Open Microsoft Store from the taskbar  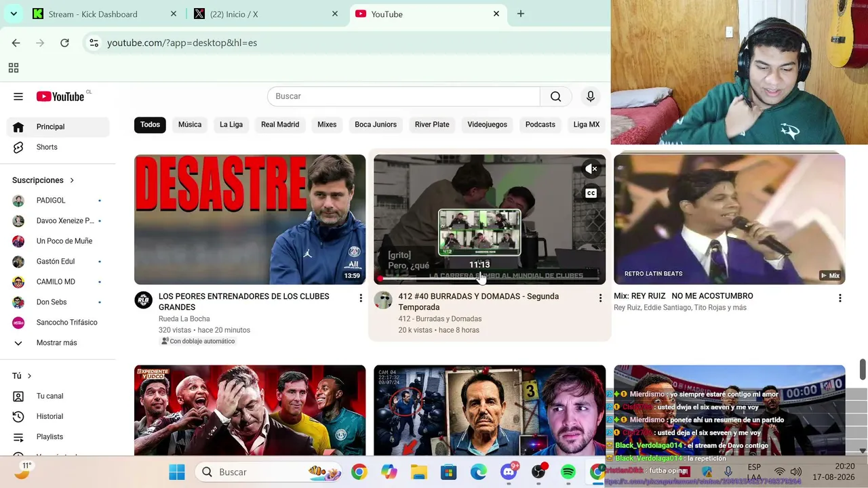click(449, 472)
